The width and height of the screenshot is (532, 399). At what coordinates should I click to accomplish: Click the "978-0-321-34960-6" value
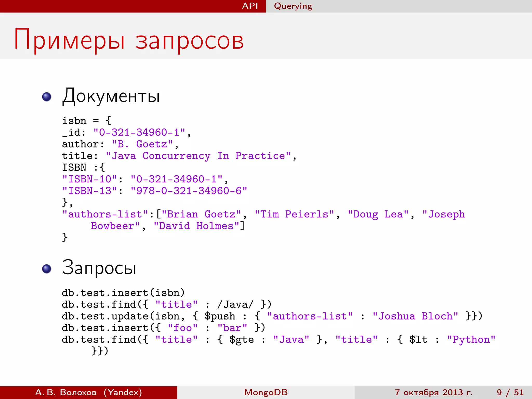coord(189,191)
